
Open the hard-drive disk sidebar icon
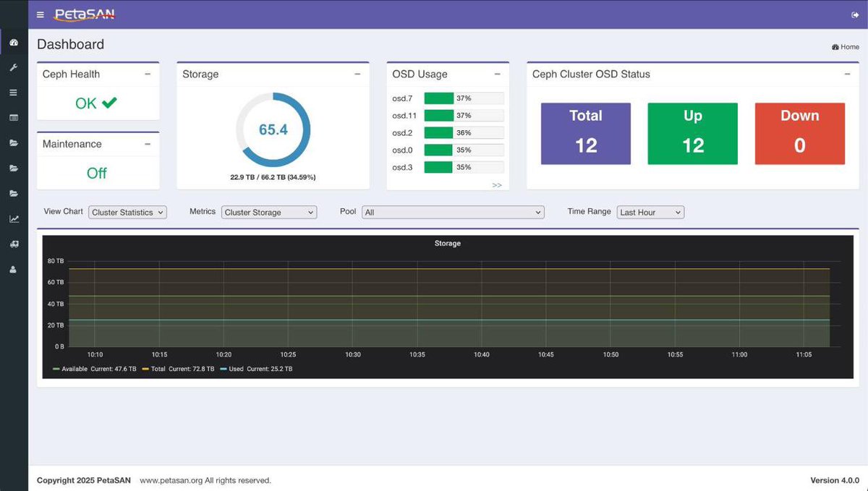tap(14, 117)
